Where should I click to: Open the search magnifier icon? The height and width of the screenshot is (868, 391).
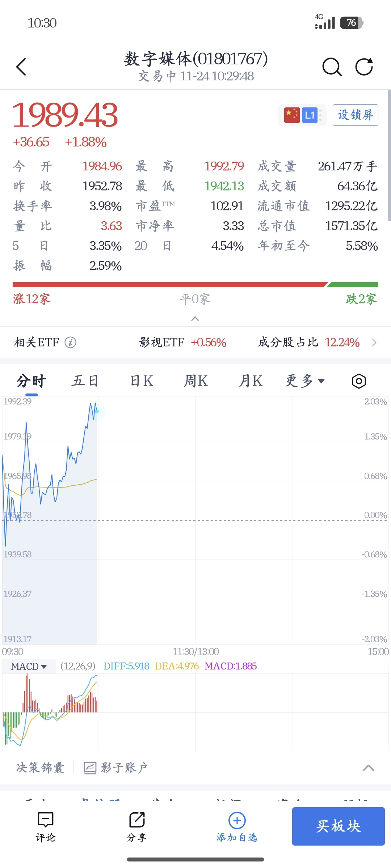pos(332,67)
